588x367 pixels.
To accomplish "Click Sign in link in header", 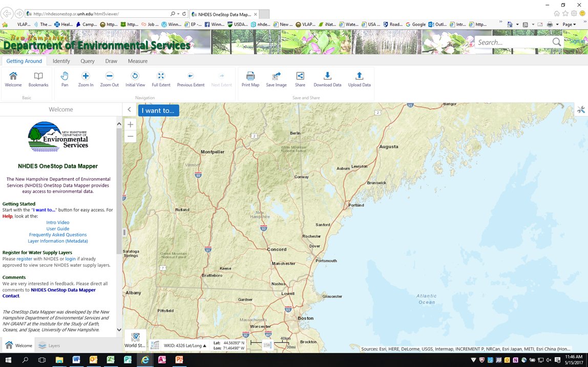I will tap(577, 41).
